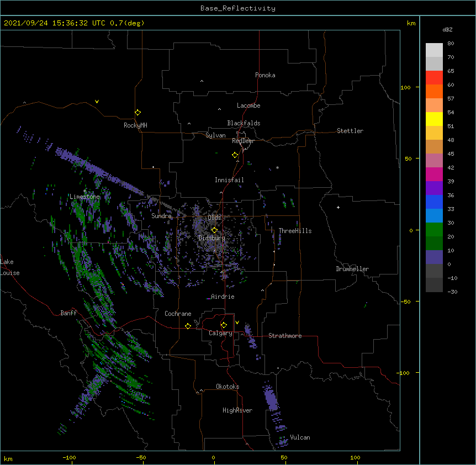This screenshot has height=465, width=476.
Task: Click the Ponoka city label
Action: tap(265, 75)
